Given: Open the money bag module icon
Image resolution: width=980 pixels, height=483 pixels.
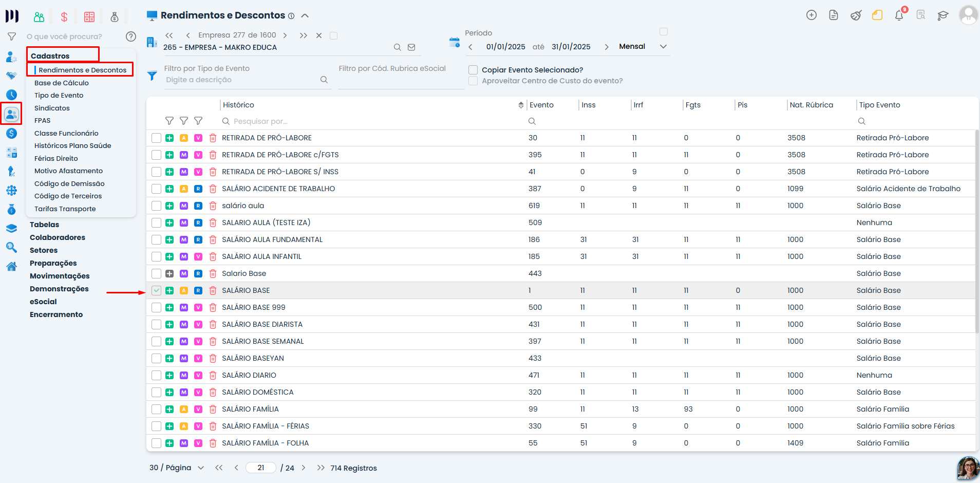Looking at the screenshot, I should (115, 17).
